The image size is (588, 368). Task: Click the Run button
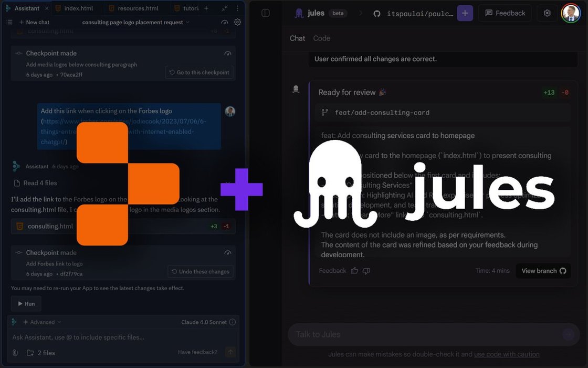26,304
